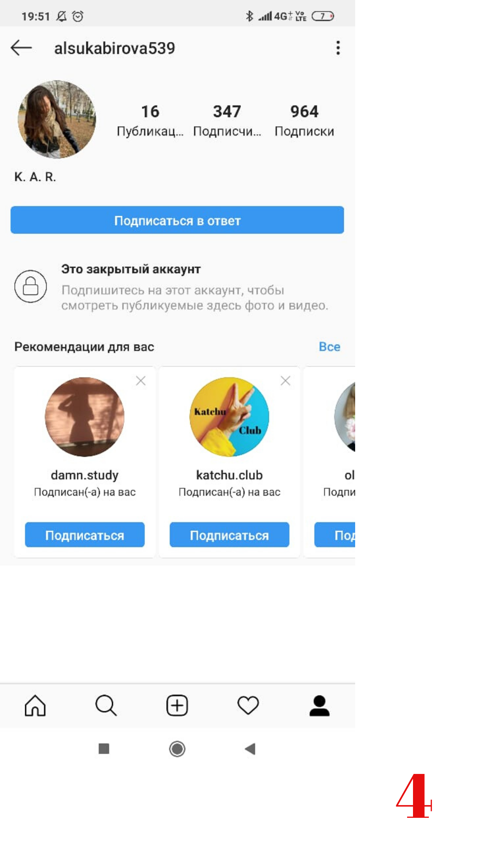Follow damn.study with Подписаться button

click(85, 535)
